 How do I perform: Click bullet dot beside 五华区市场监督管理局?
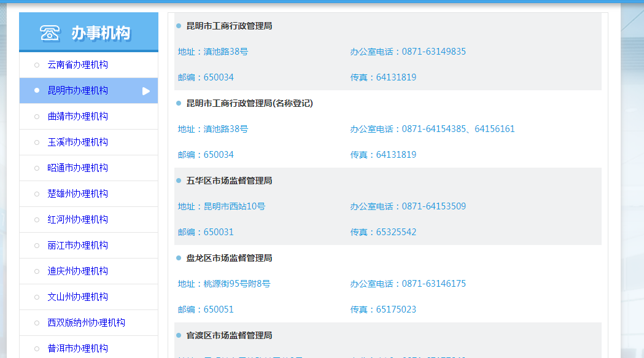point(179,181)
